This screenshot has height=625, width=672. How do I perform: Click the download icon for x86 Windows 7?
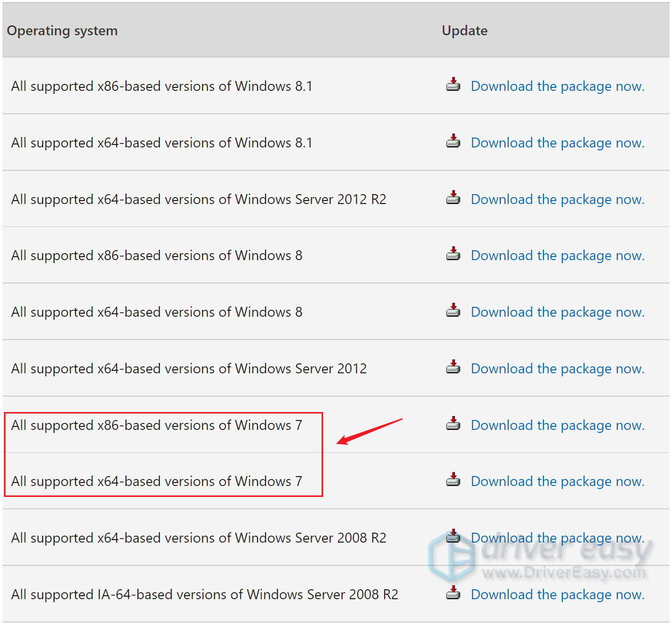point(453,424)
